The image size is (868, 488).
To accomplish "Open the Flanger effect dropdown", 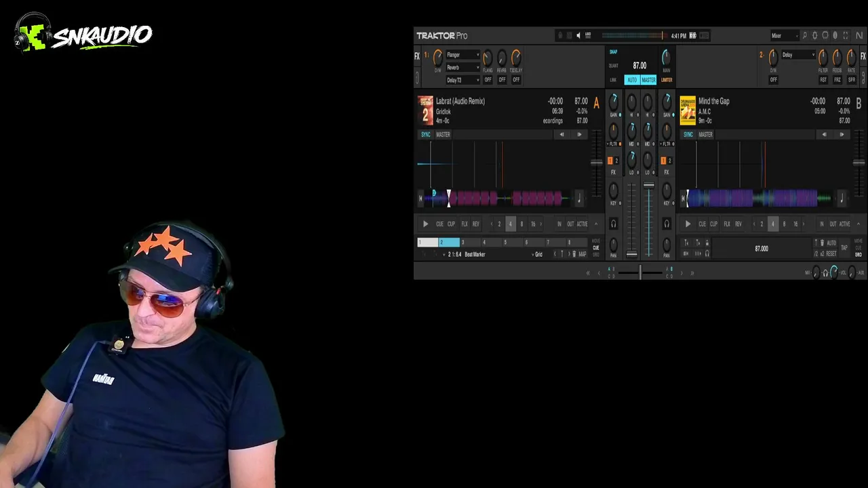I will coord(463,55).
